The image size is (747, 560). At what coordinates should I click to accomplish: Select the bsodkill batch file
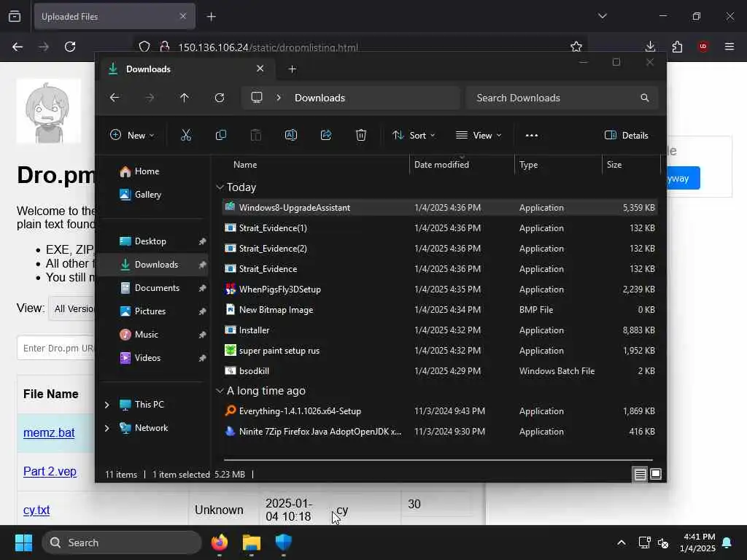click(x=440, y=370)
